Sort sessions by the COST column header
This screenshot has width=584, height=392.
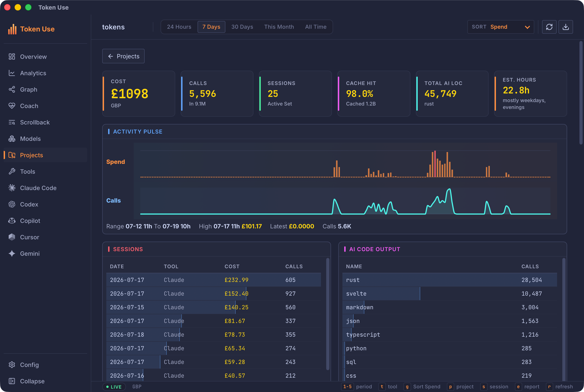click(232, 266)
